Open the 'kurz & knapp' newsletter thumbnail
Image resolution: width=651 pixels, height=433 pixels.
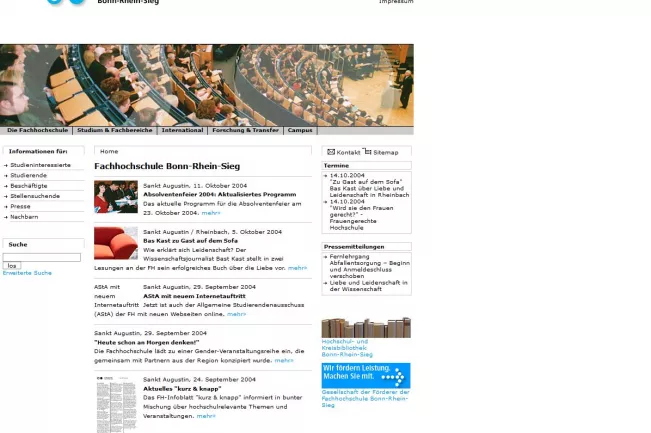[x=116, y=404]
